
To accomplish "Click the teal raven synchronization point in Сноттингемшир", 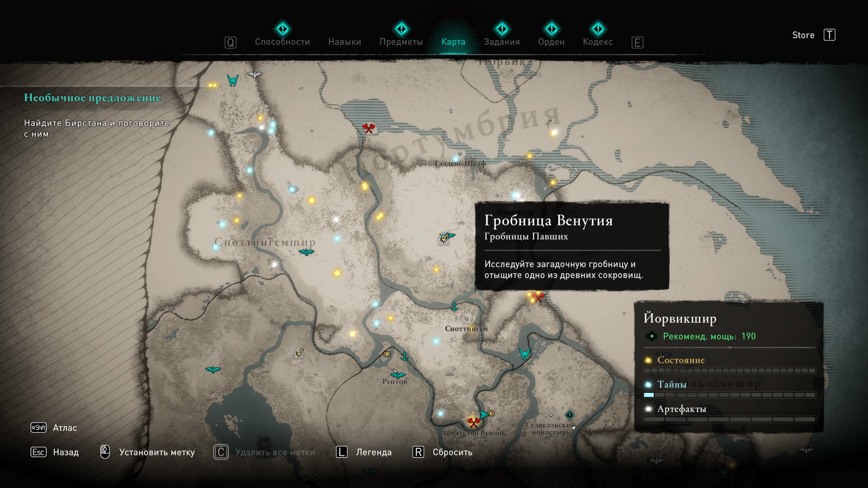I will tap(307, 252).
